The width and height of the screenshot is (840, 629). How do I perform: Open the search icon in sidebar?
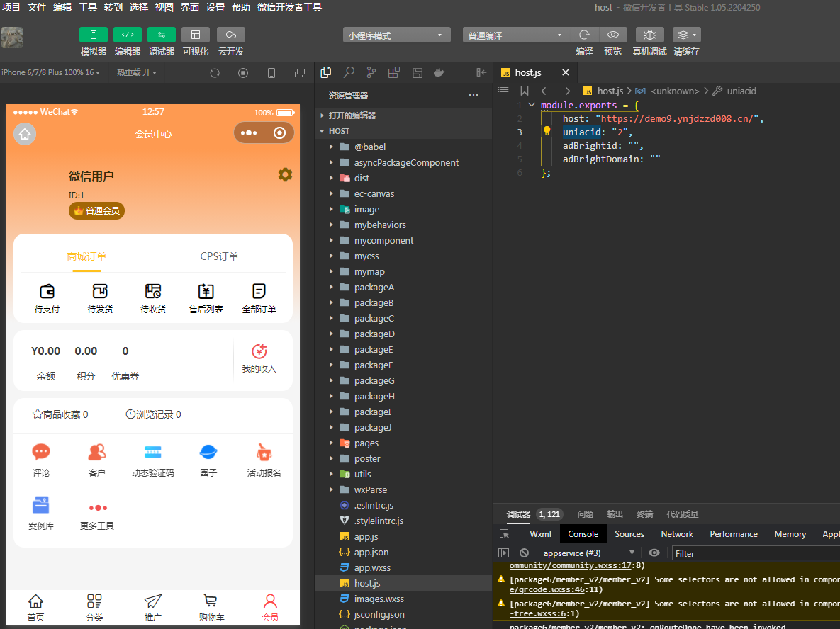pos(349,72)
